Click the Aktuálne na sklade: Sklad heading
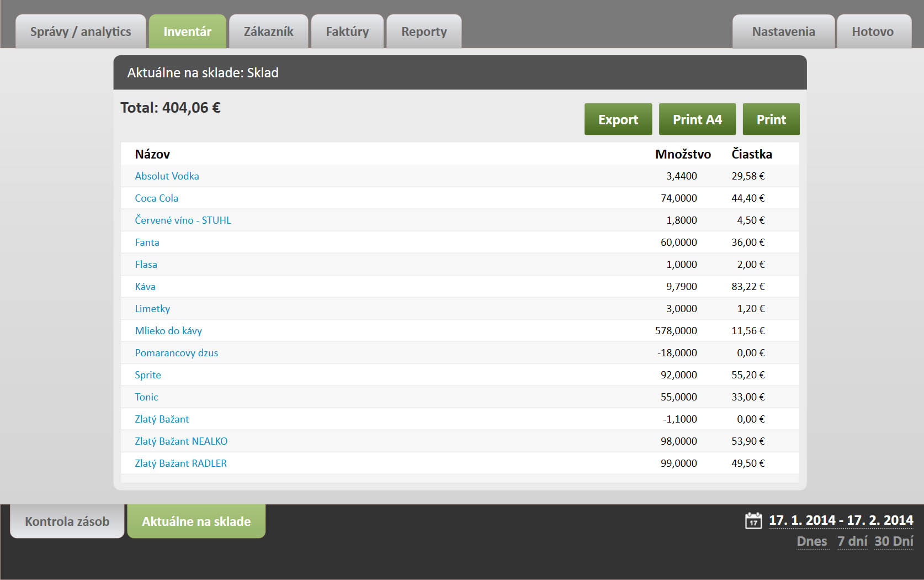 pyautogui.click(x=203, y=73)
